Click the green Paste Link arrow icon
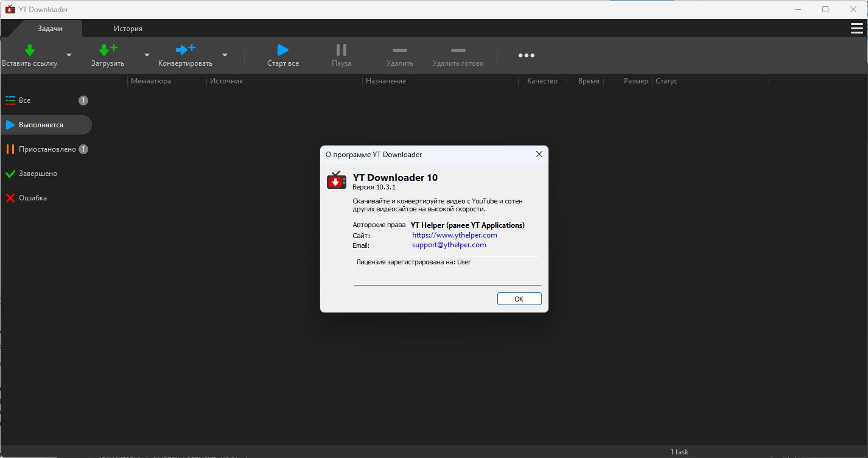Viewport: 868px width, 458px height. coord(29,50)
